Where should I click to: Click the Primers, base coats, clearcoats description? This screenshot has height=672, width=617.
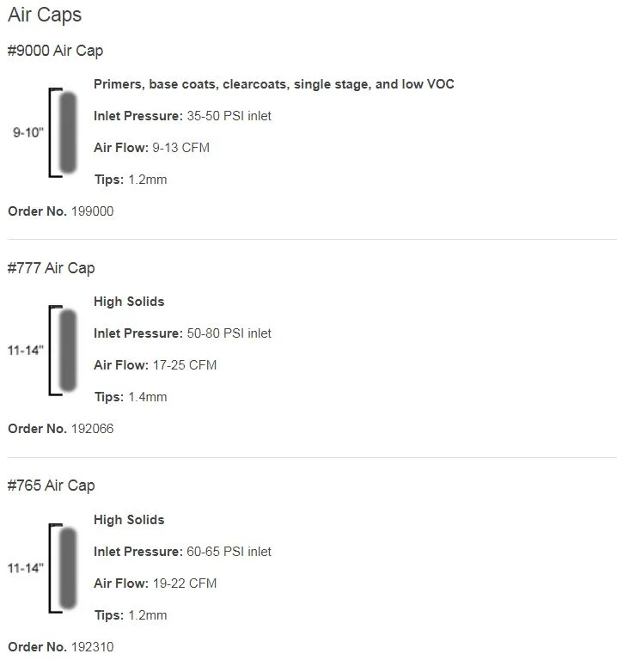(x=274, y=84)
